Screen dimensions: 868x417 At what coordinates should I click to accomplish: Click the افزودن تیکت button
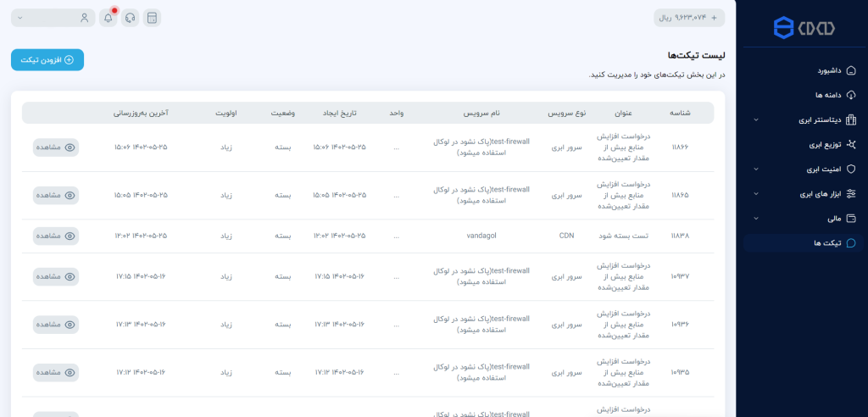(x=47, y=60)
